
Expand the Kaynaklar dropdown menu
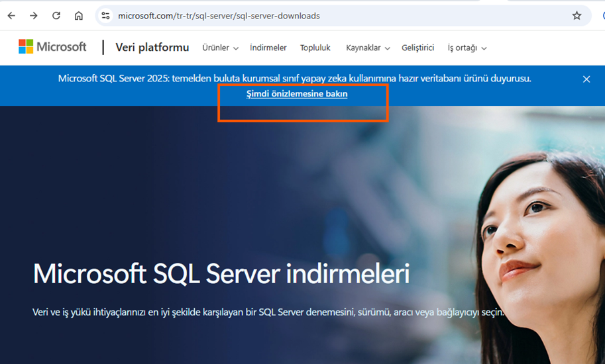pos(368,48)
